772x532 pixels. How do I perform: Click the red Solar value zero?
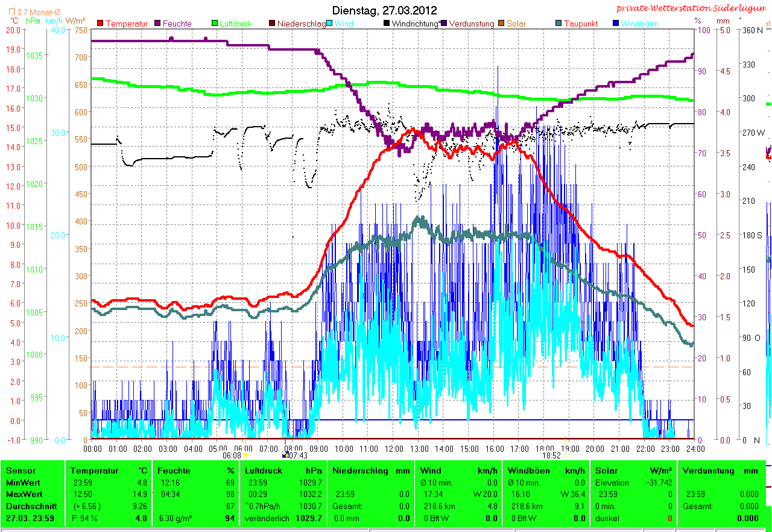pos(669,518)
